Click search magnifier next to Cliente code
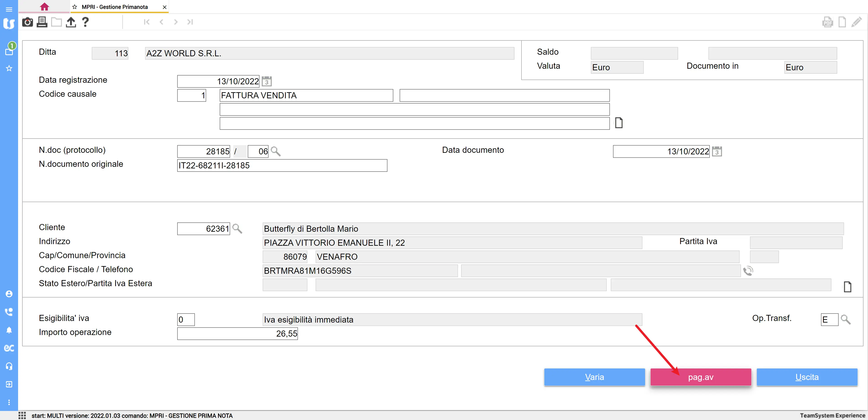This screenshot has height=420, width=868. coord(237,229)
